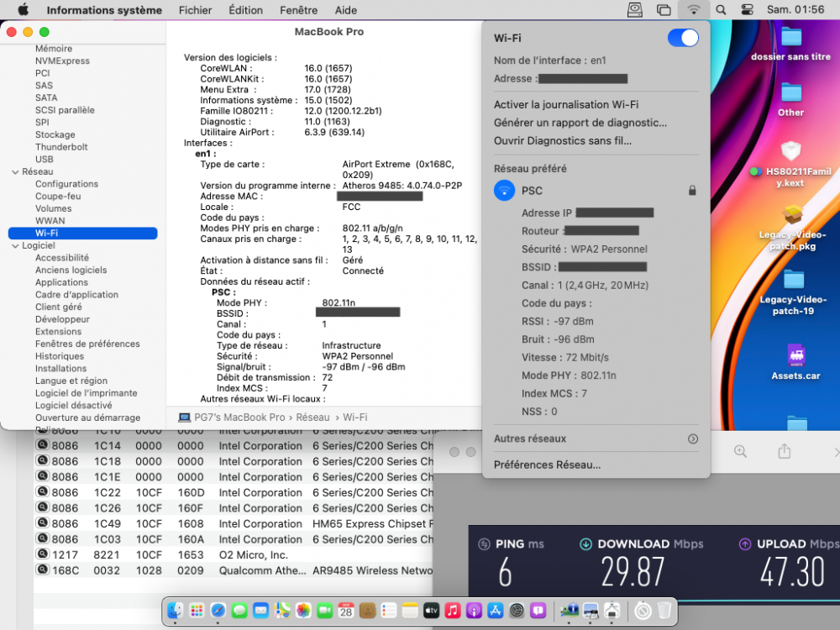
Task: Select the O2 Micro, Inc. row
Action: click(x=233, y=555)
